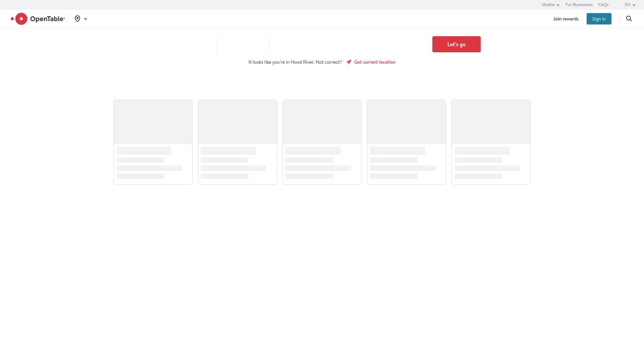Image resolution: width=644 pixels, height=362 pixels.
Task: Click the navigation arrow beside Get current location
Action: 349,62
